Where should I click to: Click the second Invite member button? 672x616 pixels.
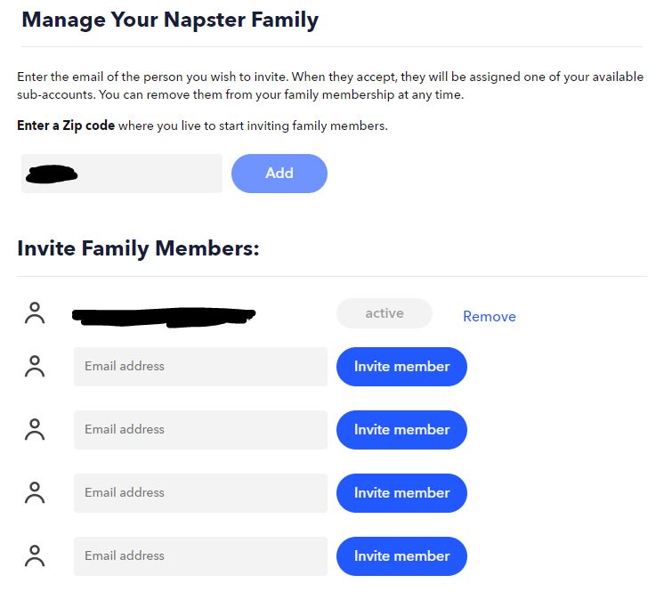click(401, 430)
